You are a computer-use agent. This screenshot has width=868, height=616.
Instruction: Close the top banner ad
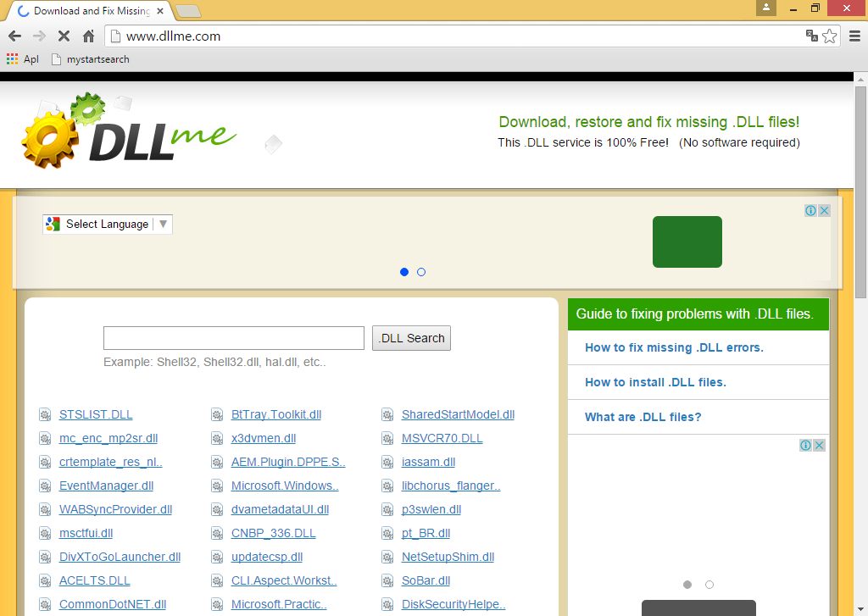824,210
